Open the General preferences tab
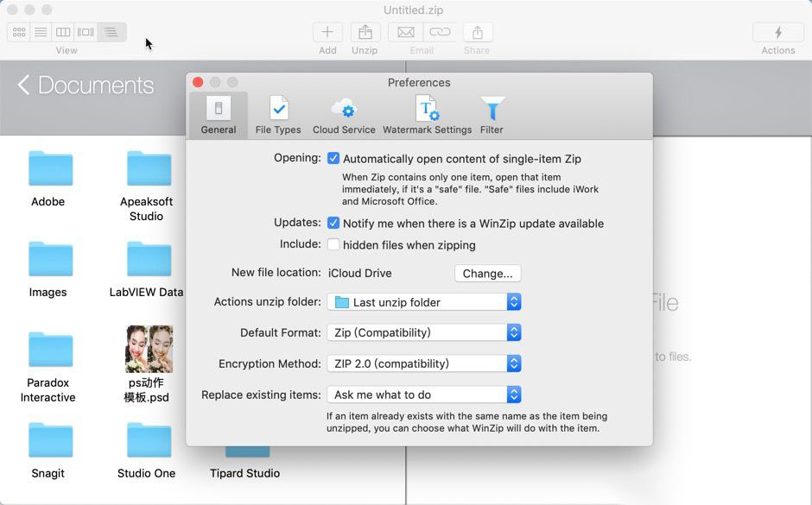Viewport: 812px width, 505px height. tap(219, 116)
